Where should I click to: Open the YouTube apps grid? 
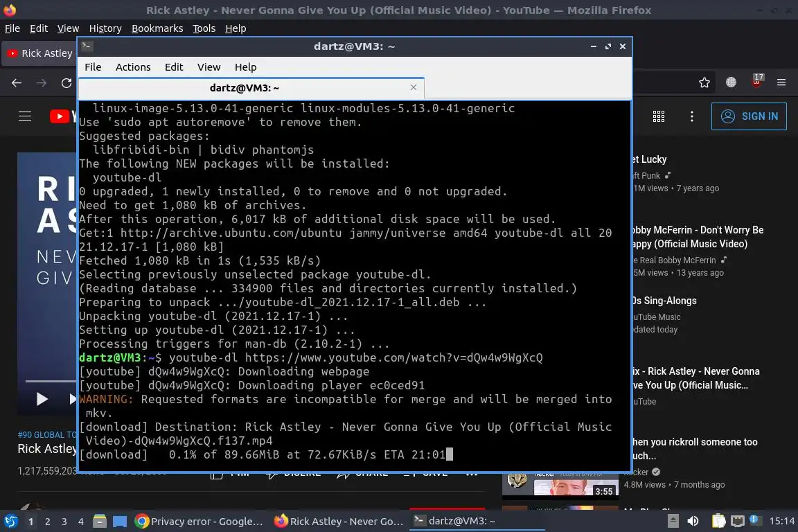659,116
